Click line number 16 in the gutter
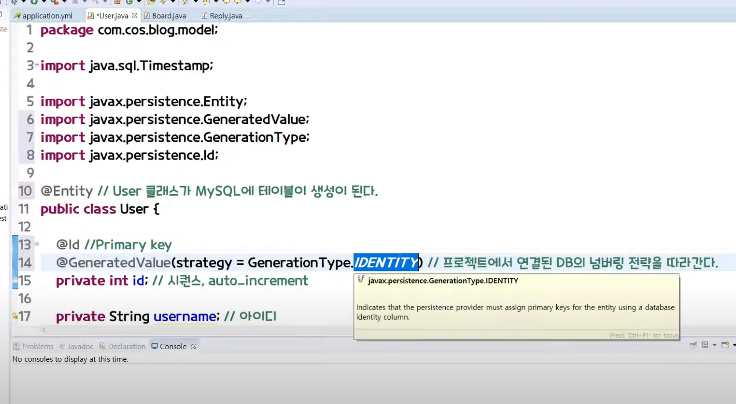The image size is (736, 404). [x=25, y=298]
